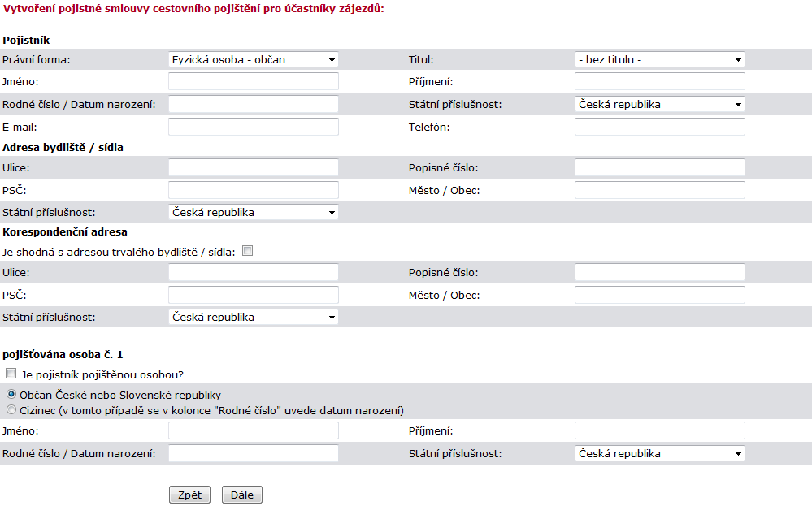This screenshot has width=812, height=506.
Task: Select the 'Cizinec' radio option
Action: [11, 410]
